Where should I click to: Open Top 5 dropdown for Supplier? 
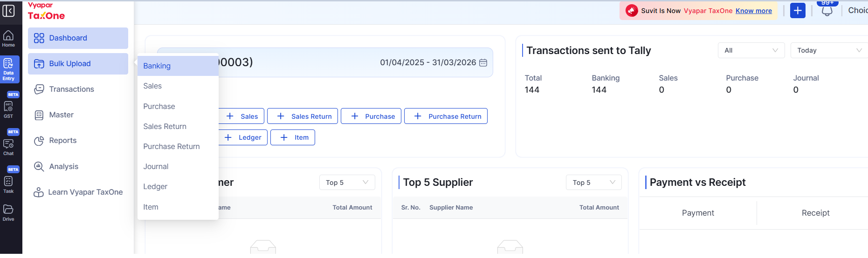coord(593,183)
